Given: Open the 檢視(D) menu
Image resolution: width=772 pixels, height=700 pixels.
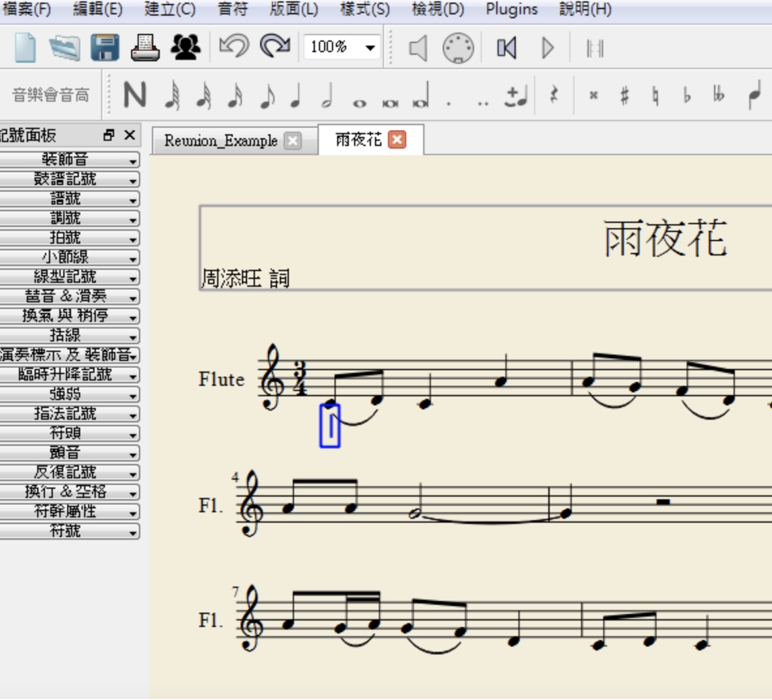Looking at the screenshot, I should coord(438,9).
